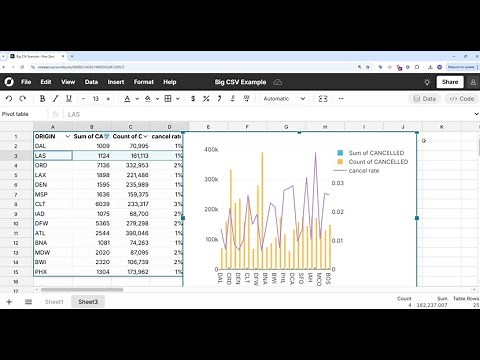This screenshot has width=480, height=360.
Task: Switch to Sheet1 tab
Action: (x=54, y=302)
